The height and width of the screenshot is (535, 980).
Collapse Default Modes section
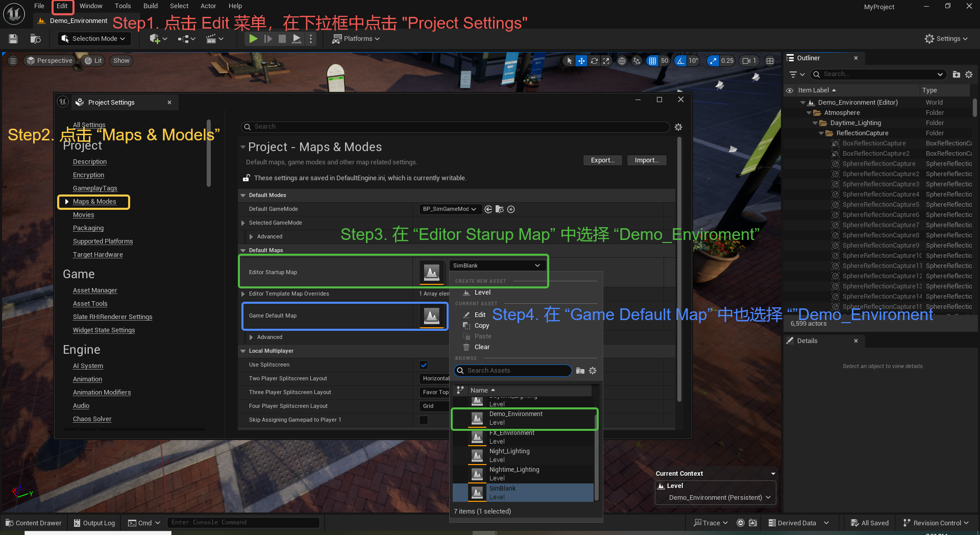click(243, 196)
